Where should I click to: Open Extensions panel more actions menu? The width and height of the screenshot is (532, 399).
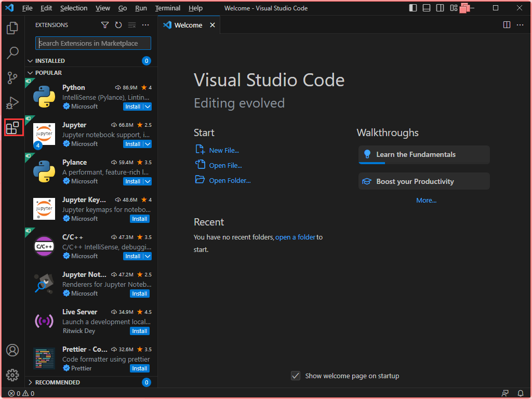pos(145,25)
